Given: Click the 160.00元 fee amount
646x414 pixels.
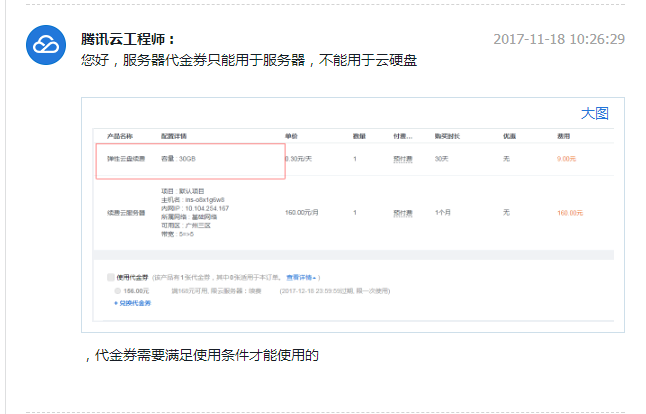Looking at the screenshot, I should coord(570,213).
